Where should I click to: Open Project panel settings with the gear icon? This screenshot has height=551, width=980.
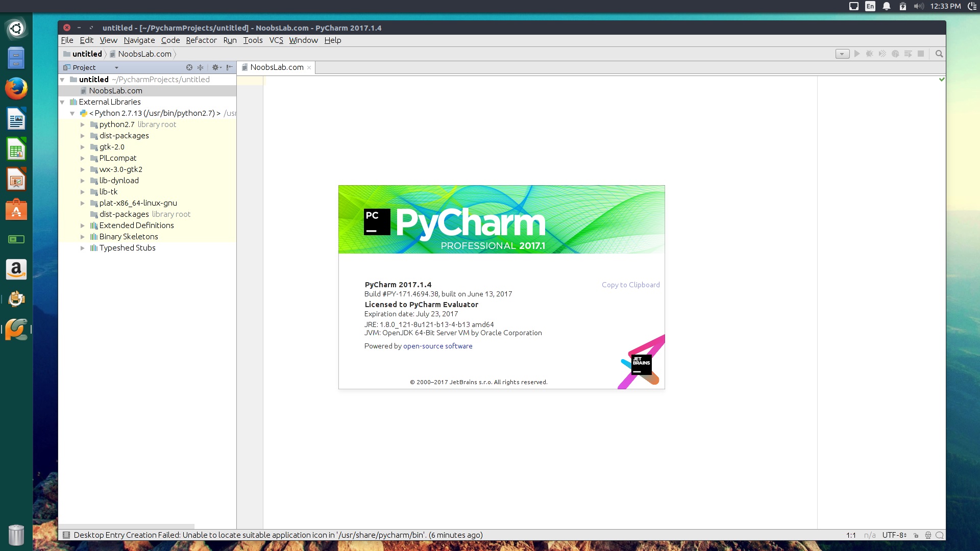[x=216, y=67]
